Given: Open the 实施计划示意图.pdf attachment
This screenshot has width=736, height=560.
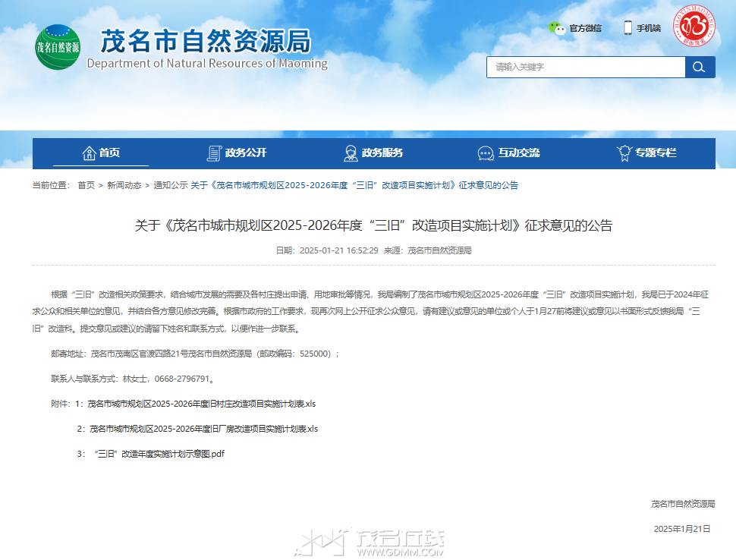Looking at the screenshot, I should point(160,454).
